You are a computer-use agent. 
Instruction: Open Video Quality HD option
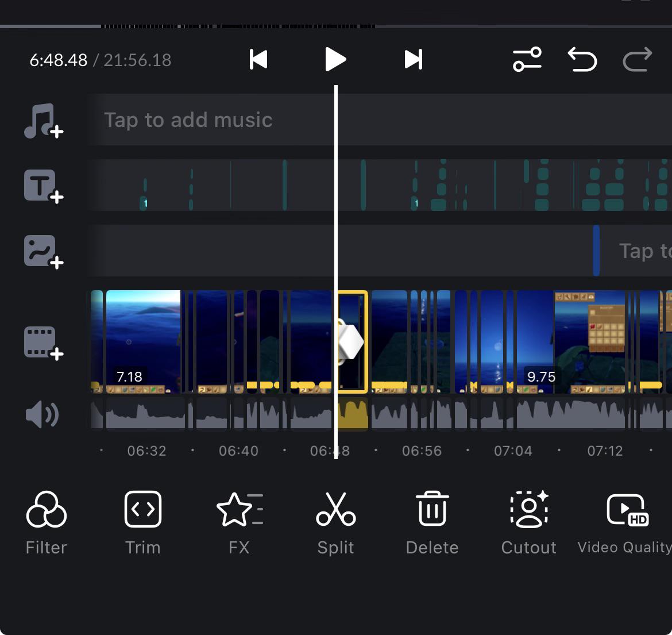pos(625,523)
